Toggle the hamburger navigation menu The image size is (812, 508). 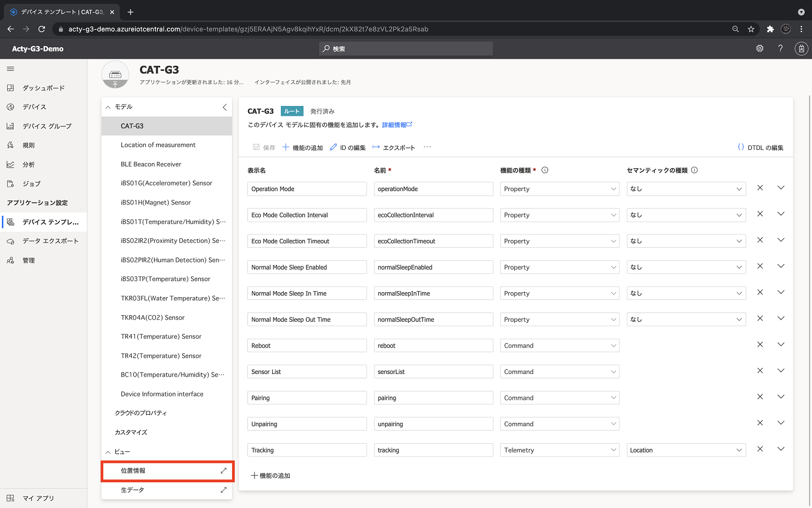[10, 69]
